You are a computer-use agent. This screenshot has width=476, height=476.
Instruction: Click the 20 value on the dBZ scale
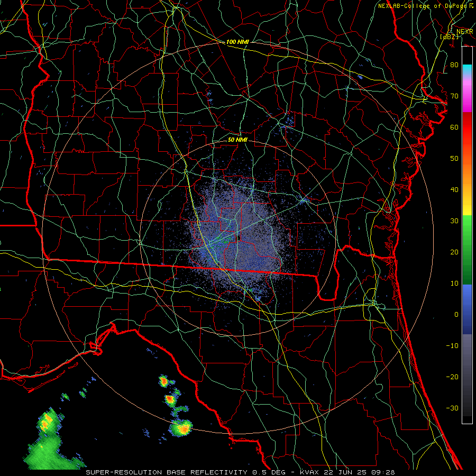pos(454,252)
